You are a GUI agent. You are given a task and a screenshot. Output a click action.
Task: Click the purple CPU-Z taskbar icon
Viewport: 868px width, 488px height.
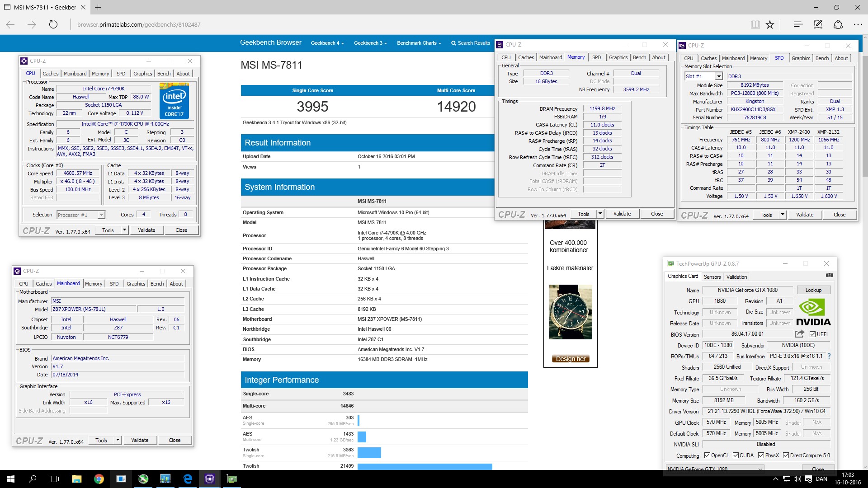tap(209, 479)
